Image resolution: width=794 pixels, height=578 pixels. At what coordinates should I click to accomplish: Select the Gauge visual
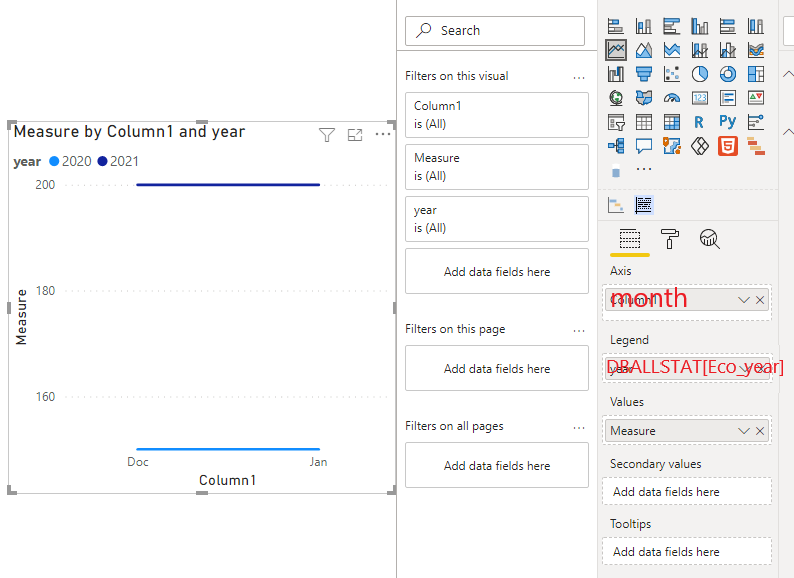pos(671,98)
